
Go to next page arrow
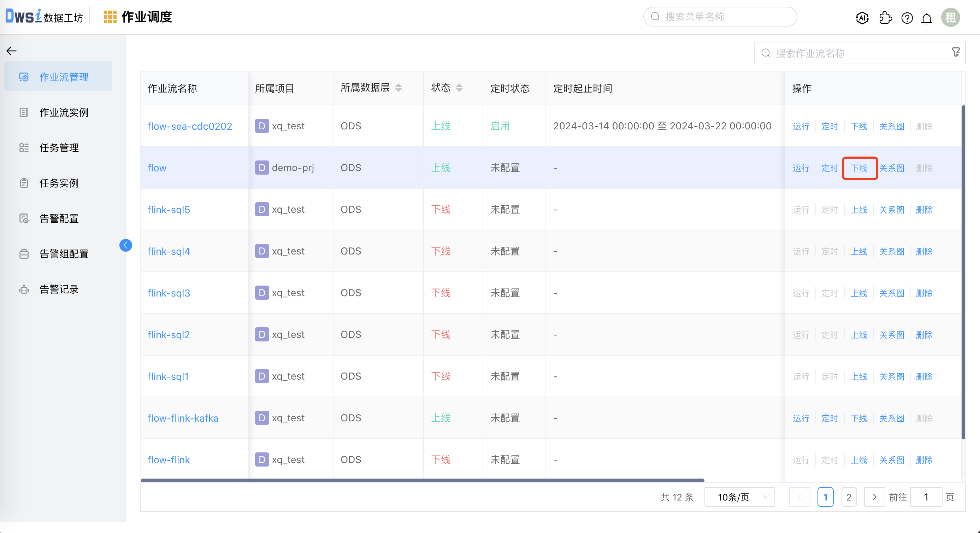[874, 497]
